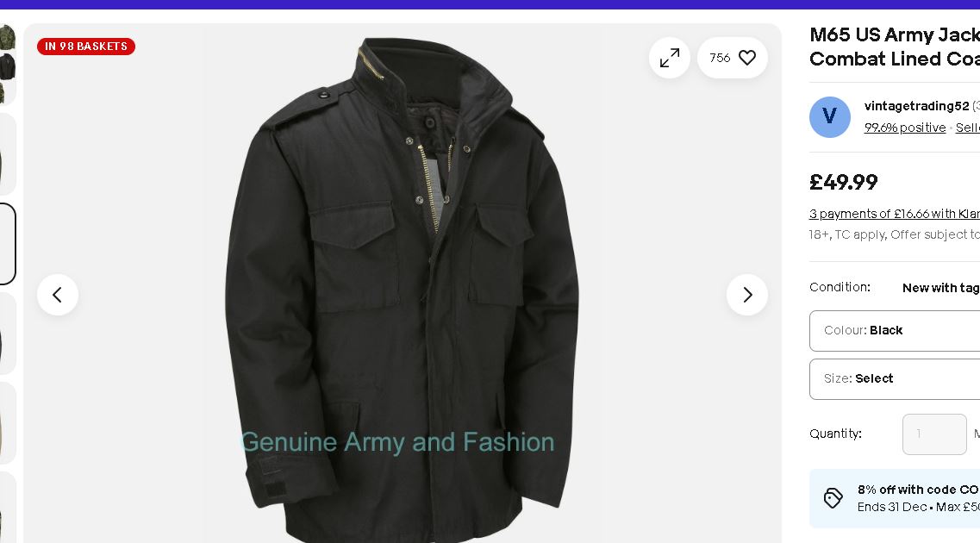Select the currently highlighted third thumbnail
The width and height of the screenshot is (980, 543).
[8, 244]
